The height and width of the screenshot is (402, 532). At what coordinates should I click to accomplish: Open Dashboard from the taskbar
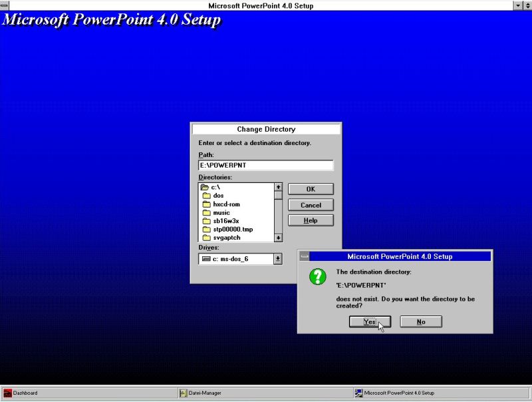89,393
